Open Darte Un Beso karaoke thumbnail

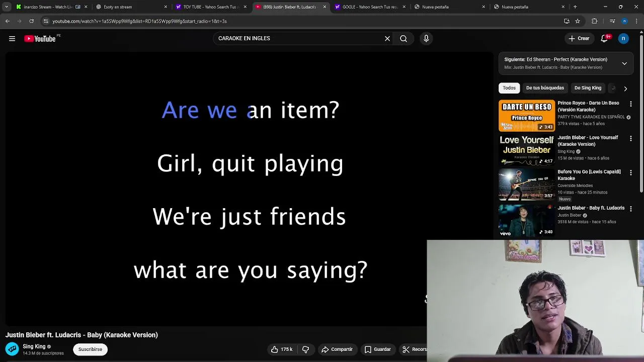click(x=526, y=116)
